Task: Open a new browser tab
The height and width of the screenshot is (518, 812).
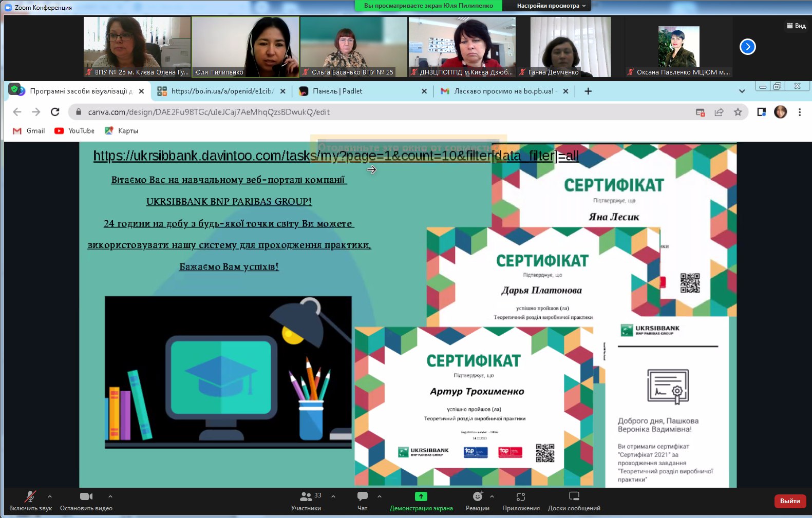Action: tap(588, 91)
